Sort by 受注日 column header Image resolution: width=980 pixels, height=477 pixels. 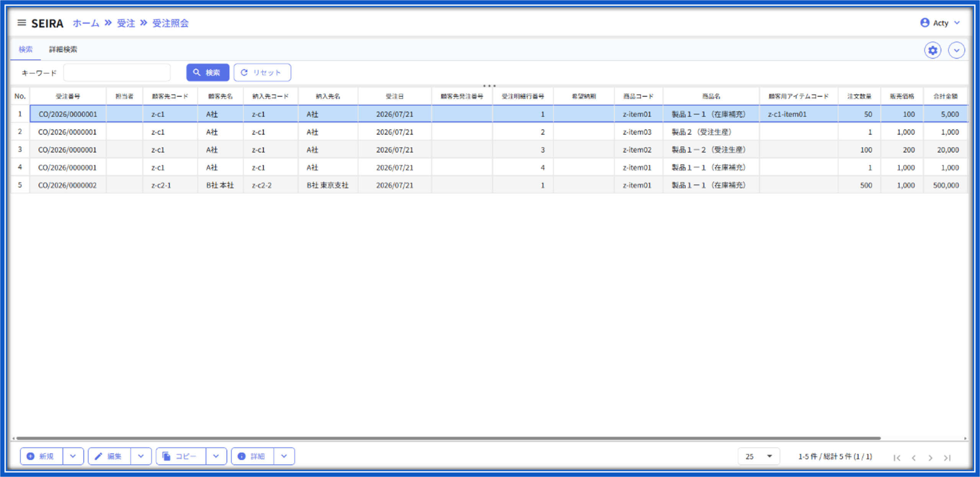(395, 96)
